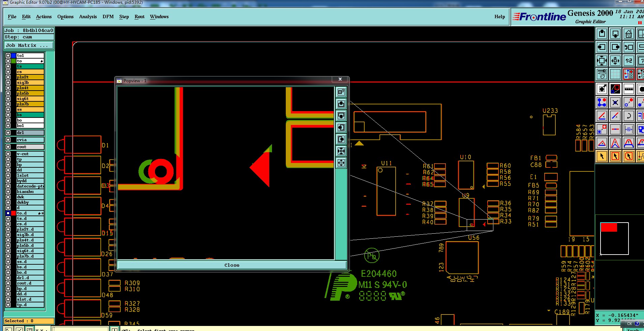Screen dimensions: 644x331
Task: Select the plain arrow selection mode icon
Action: coord(602,156)
